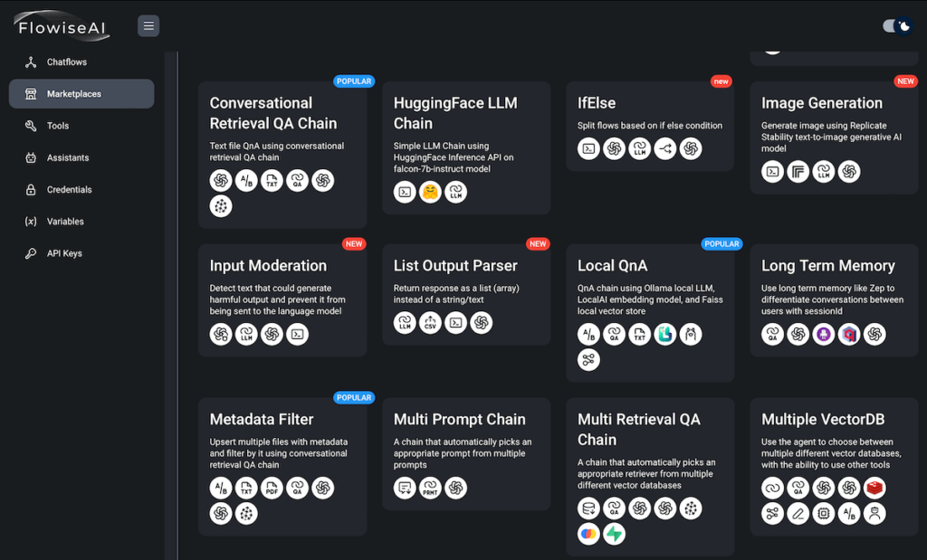The height and width of the screenshot is (560, 927).
Task: Click the teal LocalAI icon on Local QnA card
Action: point(665,333)
